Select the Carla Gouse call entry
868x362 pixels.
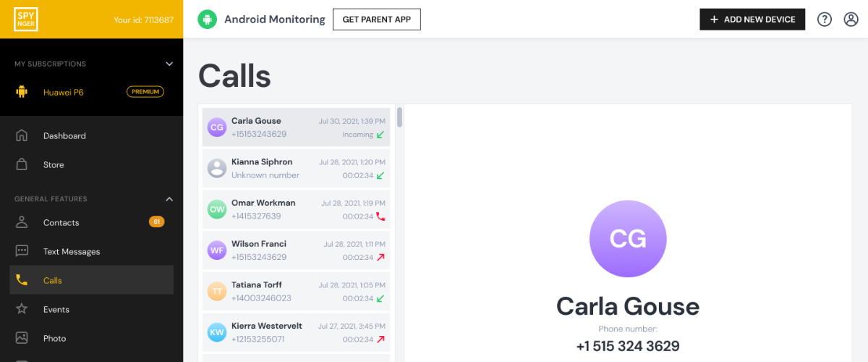(x=296, y=127)
